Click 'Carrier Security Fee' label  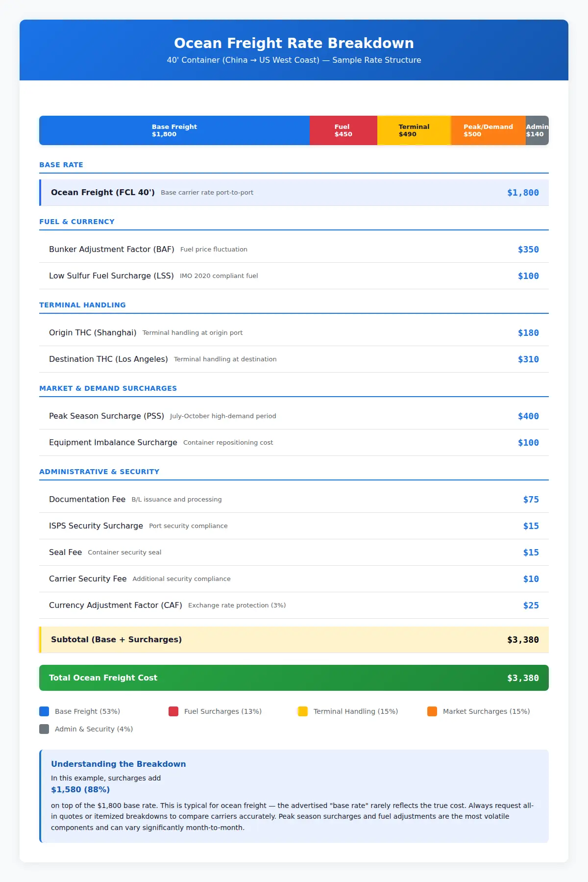point(88,579)
